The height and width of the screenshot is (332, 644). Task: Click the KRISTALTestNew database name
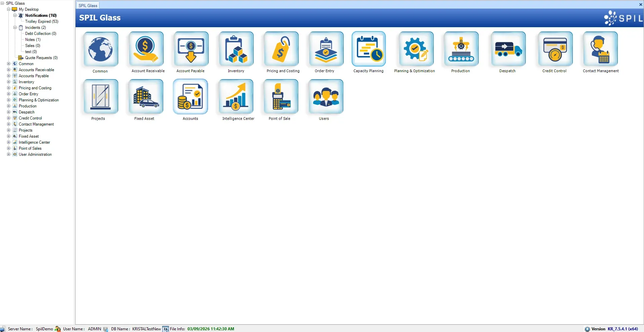(x=146, y=329)
